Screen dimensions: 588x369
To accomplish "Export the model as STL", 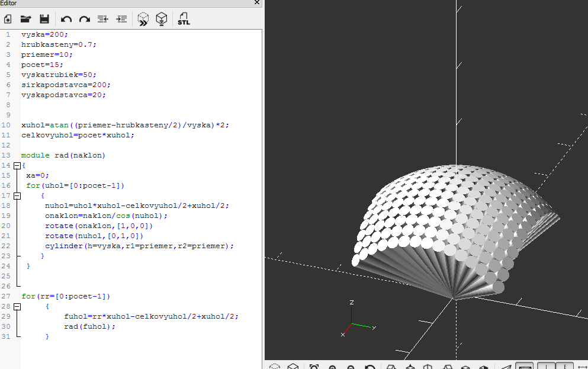I will pyautogui.click(x=184, y=19).
